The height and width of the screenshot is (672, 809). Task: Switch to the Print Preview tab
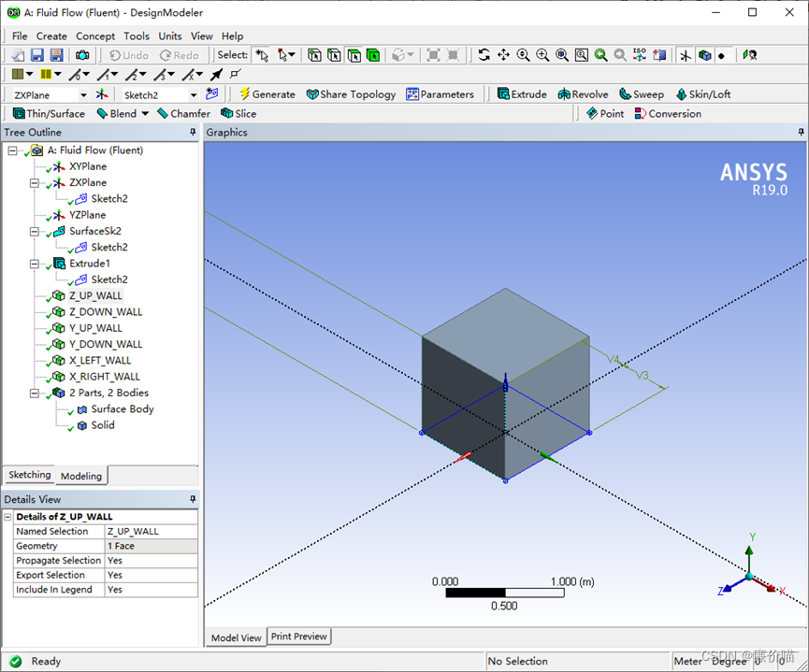point(298,636)
